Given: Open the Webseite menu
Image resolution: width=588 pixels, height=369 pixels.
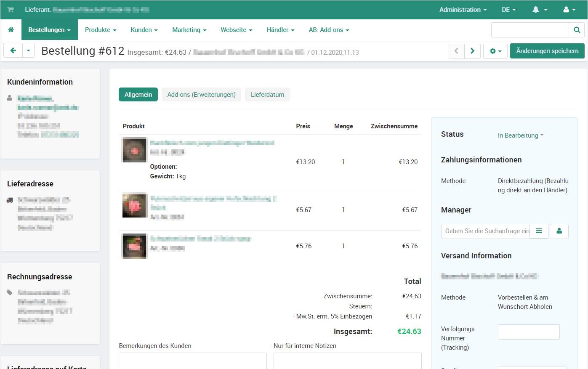Looking at the screenshot, I should pos(237,30).
